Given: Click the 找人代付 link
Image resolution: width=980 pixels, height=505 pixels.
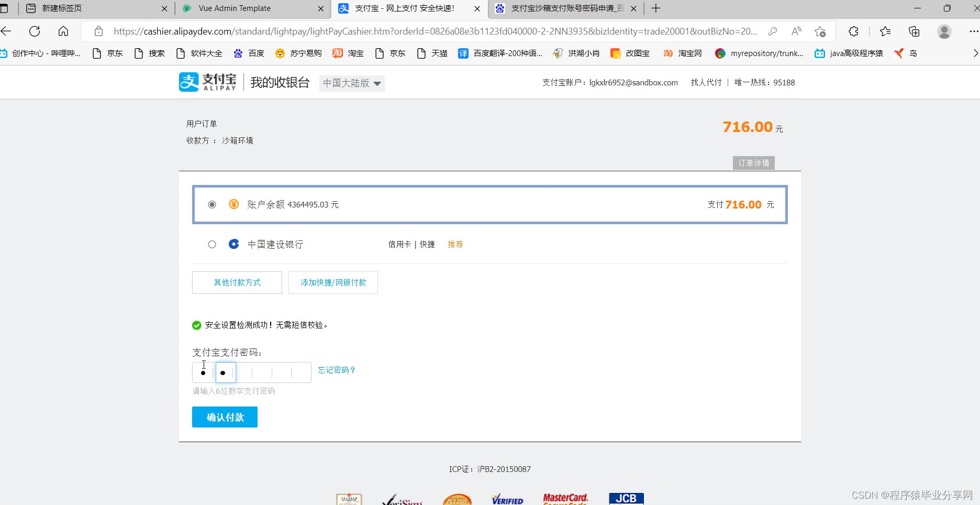Looking at the screenshot, I should [x=706, y=82].
